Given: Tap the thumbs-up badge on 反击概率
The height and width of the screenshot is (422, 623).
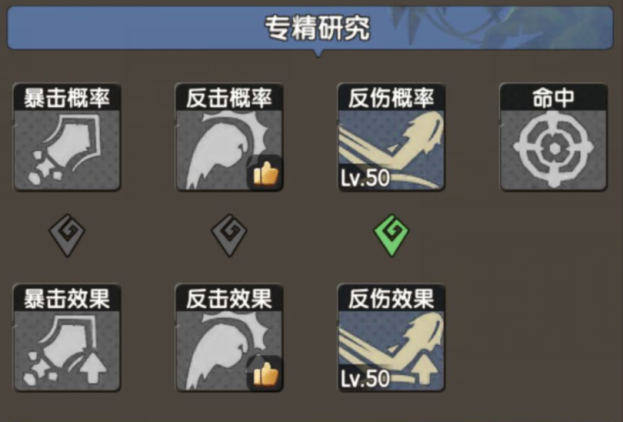Looking at the screenshot, I should pyautogui.click(x=265, y=173).
